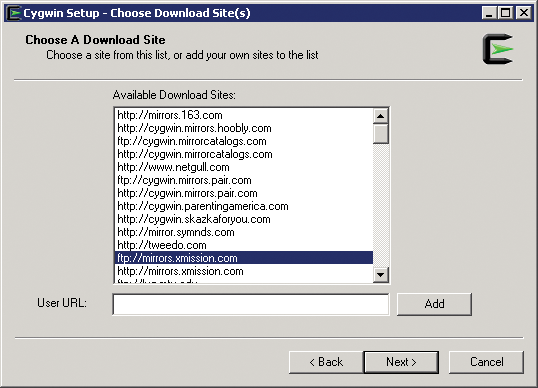Select http://cygwin.parentingamerica.com mirror
This screenshot has height=388, width=538.
[244, 206]
